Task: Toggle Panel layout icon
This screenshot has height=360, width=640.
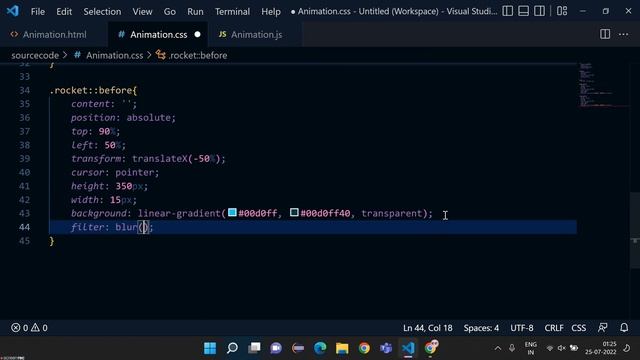Action: pyautogui.click(x=523, y=11)
